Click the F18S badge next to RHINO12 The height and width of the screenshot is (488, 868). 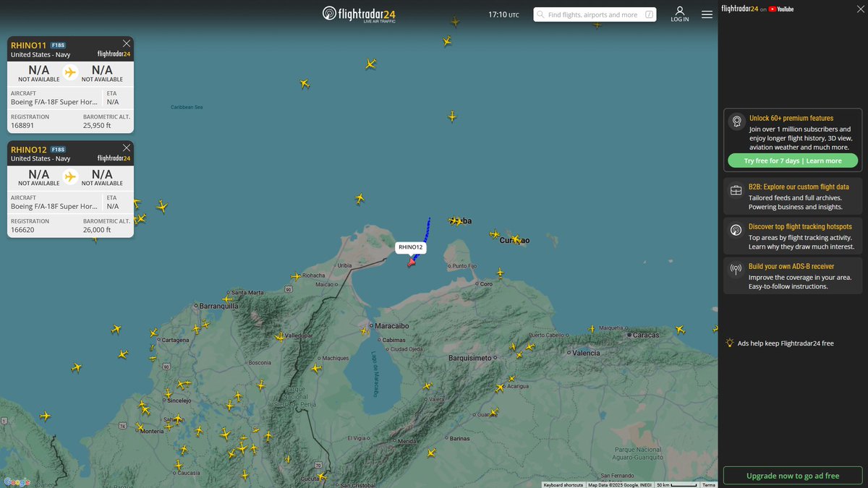pos(57,148)
